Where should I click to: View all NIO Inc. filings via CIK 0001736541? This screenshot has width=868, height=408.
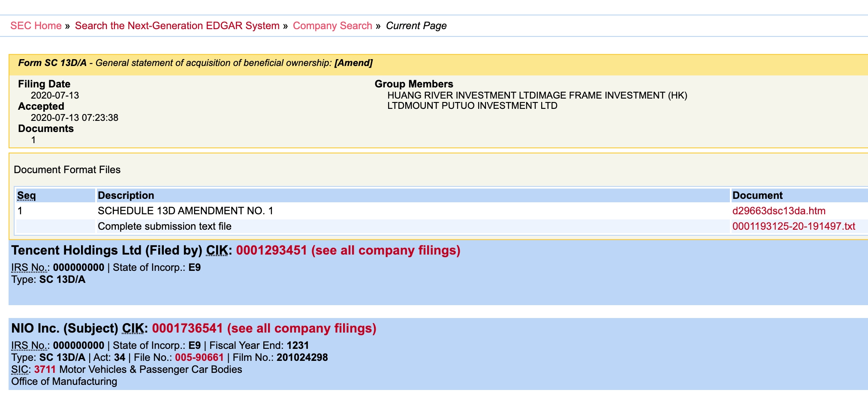click(x=264, y=328)
